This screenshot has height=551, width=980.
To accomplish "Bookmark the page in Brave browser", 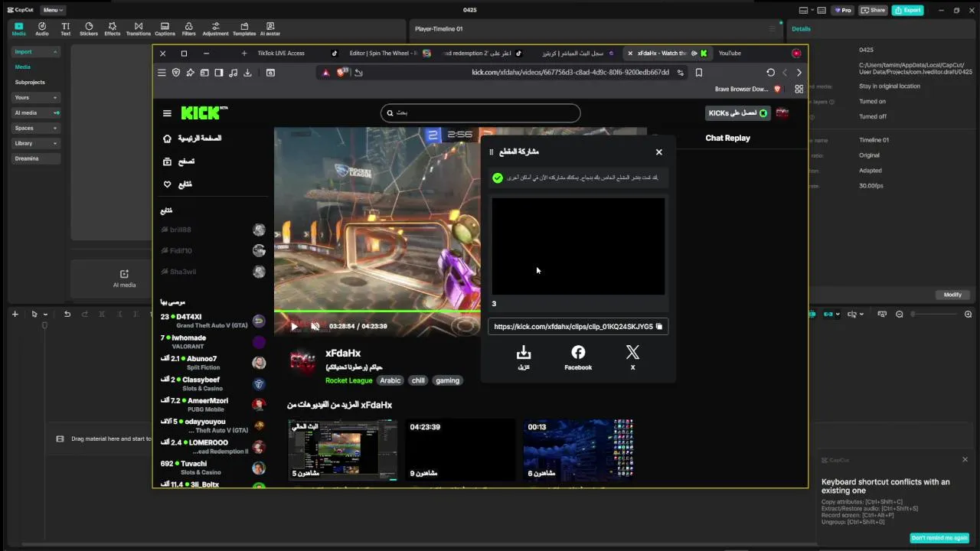I will 699,73.
